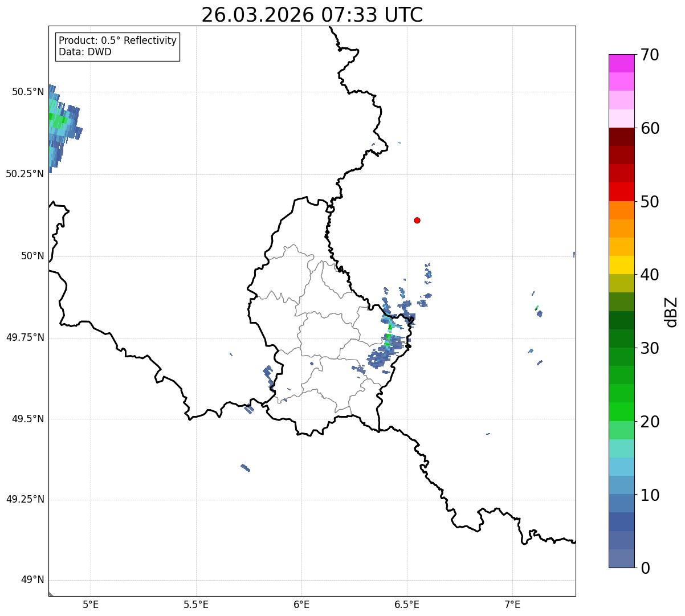Click the dBZ colorbar axis label
685x616 pixels.
tap(671, 312)
